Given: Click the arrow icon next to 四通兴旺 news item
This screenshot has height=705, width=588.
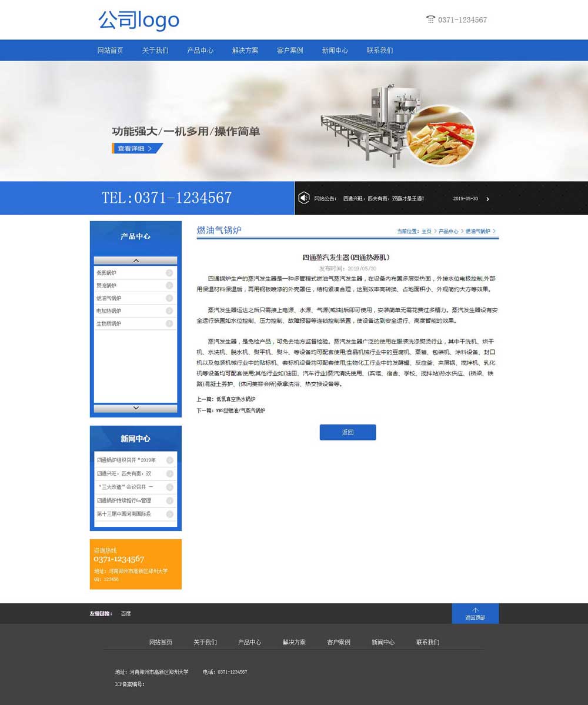Looking at the screenshot, I should [169, 473].
